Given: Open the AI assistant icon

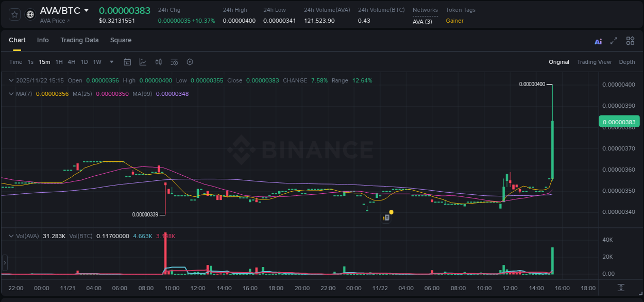Looking at the screenshot, I should click(598, 41).
